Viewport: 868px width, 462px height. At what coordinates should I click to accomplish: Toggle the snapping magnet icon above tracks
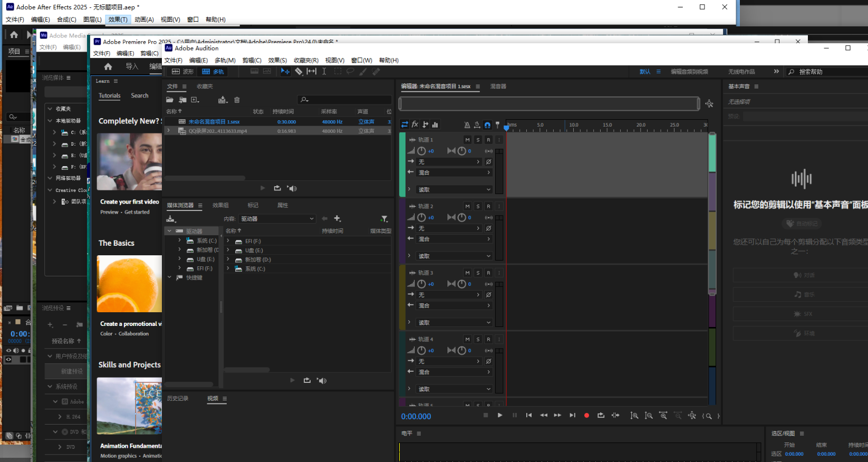pyautogui.click(x=487, y=125)
